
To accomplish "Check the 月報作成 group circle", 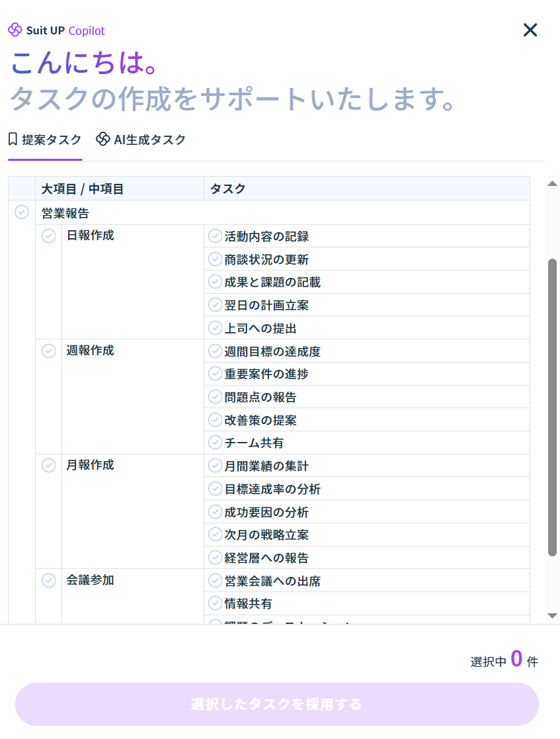I will point(49,465).
